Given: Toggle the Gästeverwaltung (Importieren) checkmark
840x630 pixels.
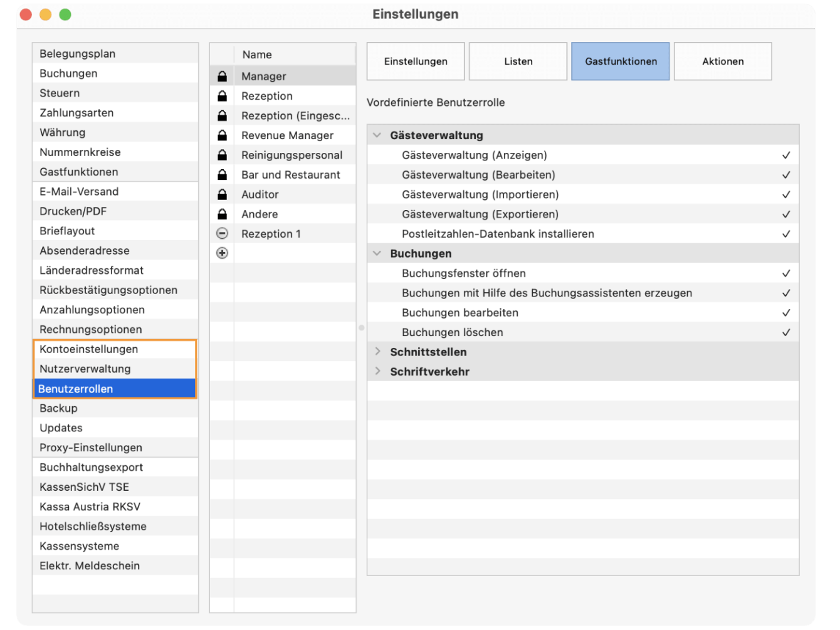Looking at the screenshot, I should click(786, 195).
